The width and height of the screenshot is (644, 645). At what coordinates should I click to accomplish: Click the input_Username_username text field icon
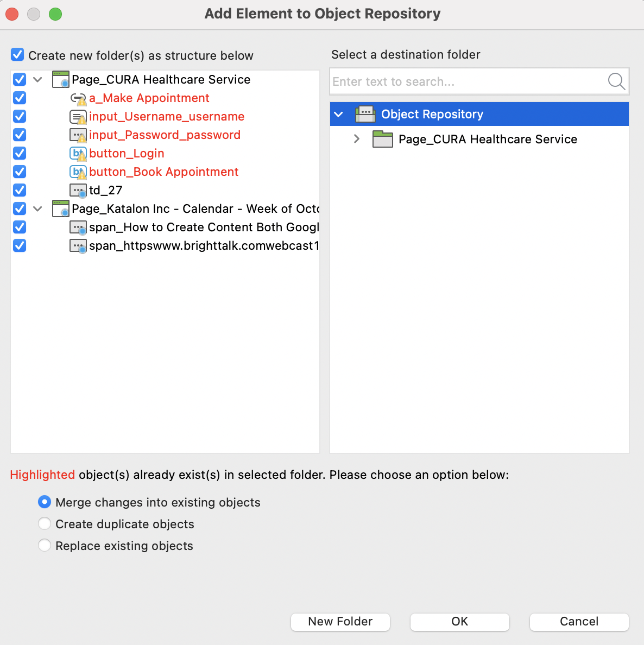78,117
